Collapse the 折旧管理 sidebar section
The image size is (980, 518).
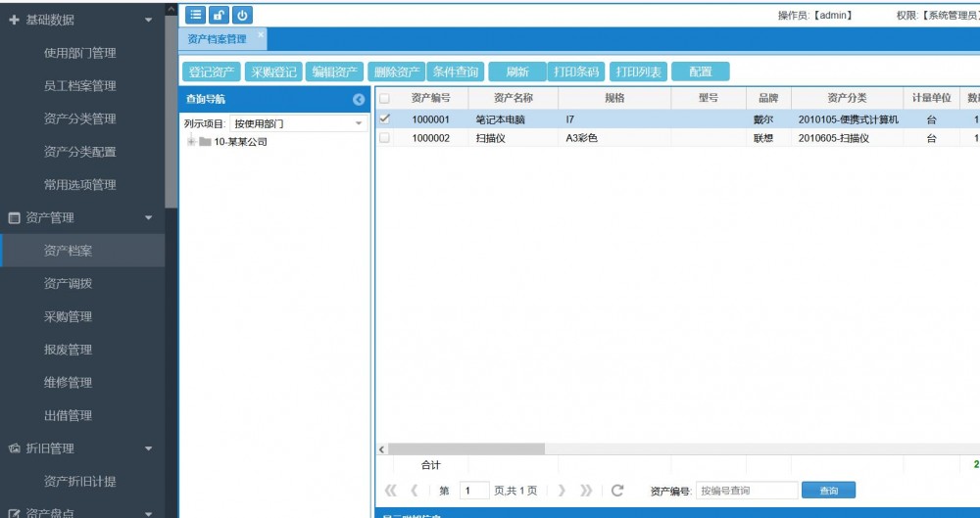[149, 448]
